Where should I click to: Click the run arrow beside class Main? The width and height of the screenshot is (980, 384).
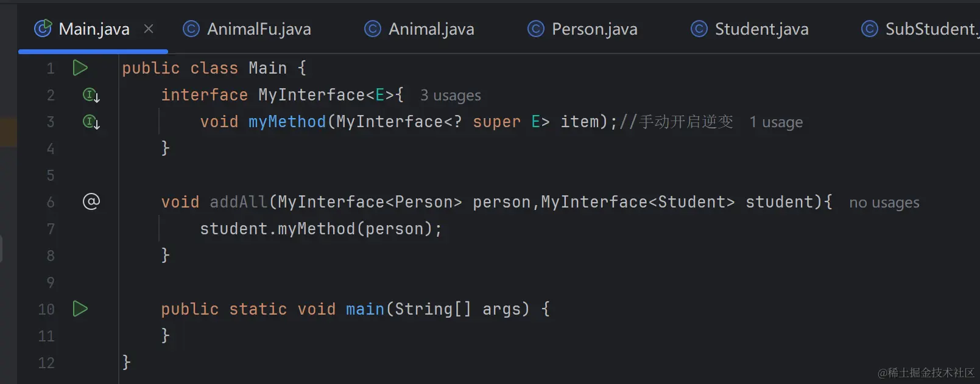(80, 68)
